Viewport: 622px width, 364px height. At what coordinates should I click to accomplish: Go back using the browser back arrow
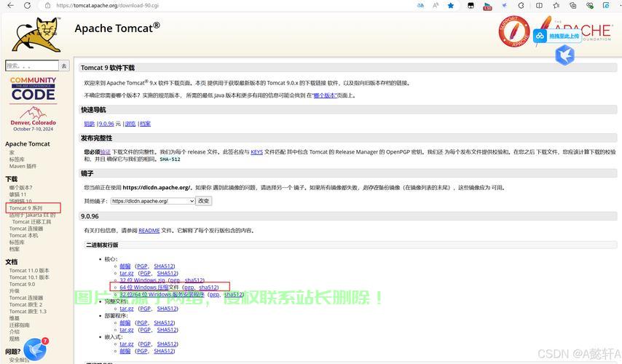pyautogui.click(x=10, y=5)
